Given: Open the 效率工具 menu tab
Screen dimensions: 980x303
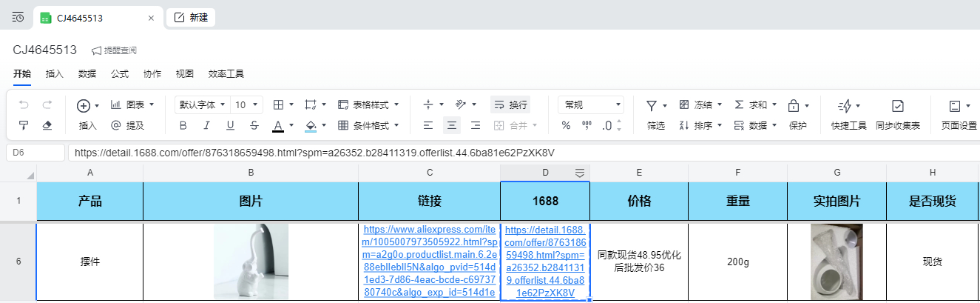Looking at the screenshot, I should point(226,74).
